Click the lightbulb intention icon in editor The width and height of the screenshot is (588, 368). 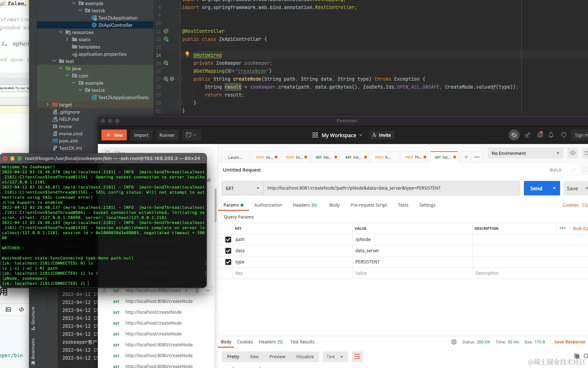pyautogui.click(x=187, y=54)
